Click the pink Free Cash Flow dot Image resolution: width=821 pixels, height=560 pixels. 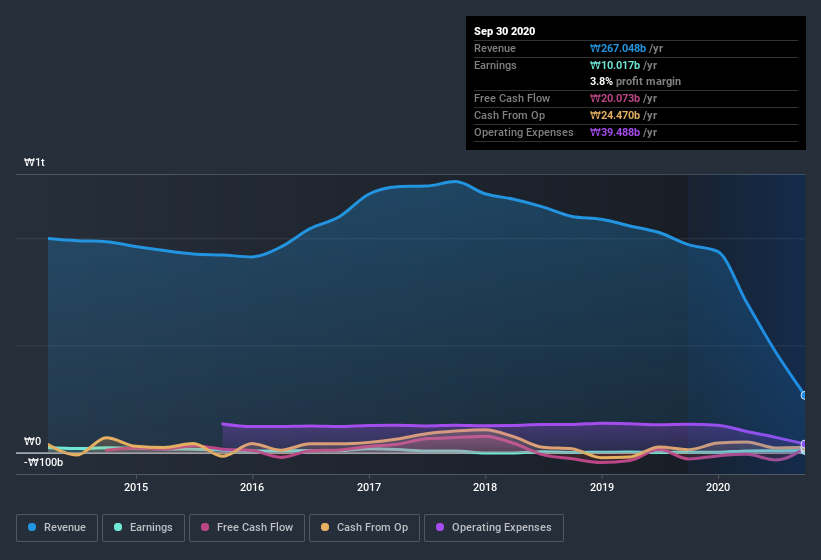(x=205, y=527)
